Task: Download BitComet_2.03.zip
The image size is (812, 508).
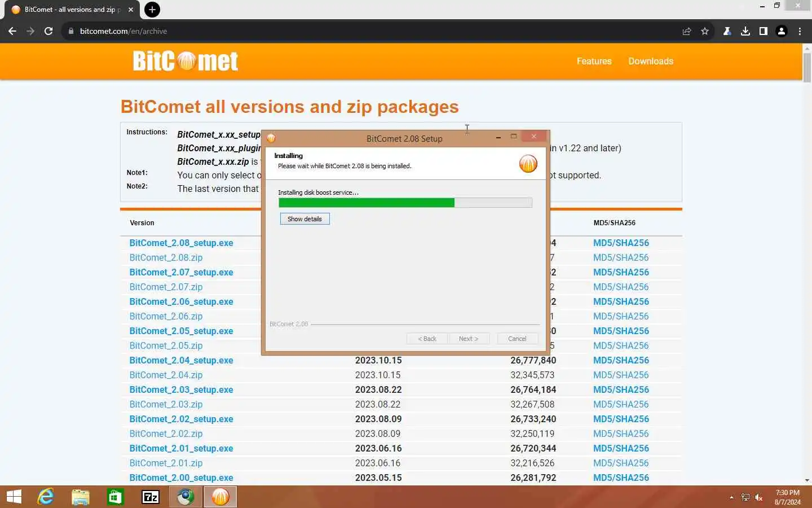Action: (166, 404)
